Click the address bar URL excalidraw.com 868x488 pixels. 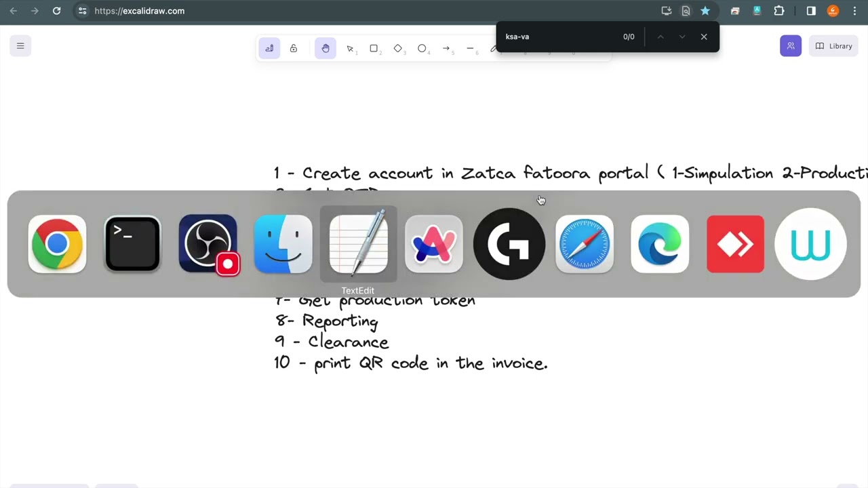click(x=140, y=11)
